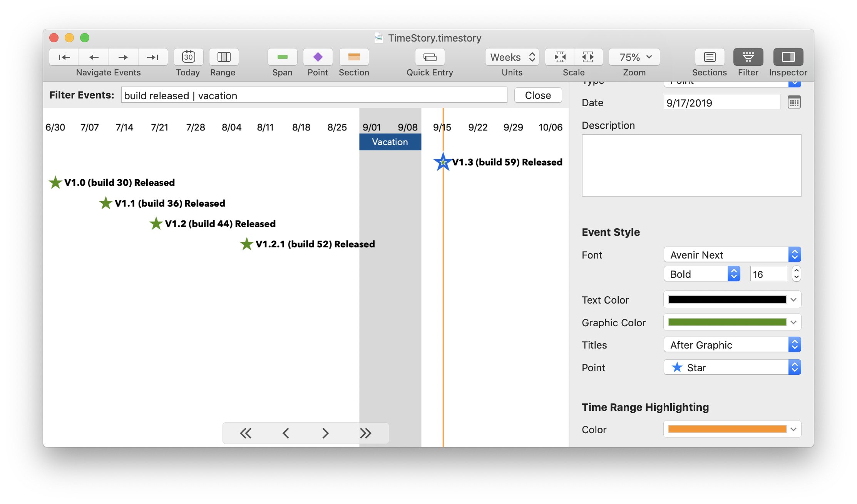Screen dimensions: 857x504
Task: Open the 75% Zoom dropdown
Action: click(634, 57)
